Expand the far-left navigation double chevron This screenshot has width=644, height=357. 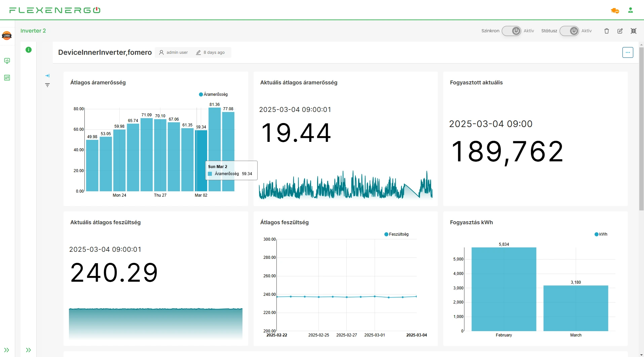[7, 350]
